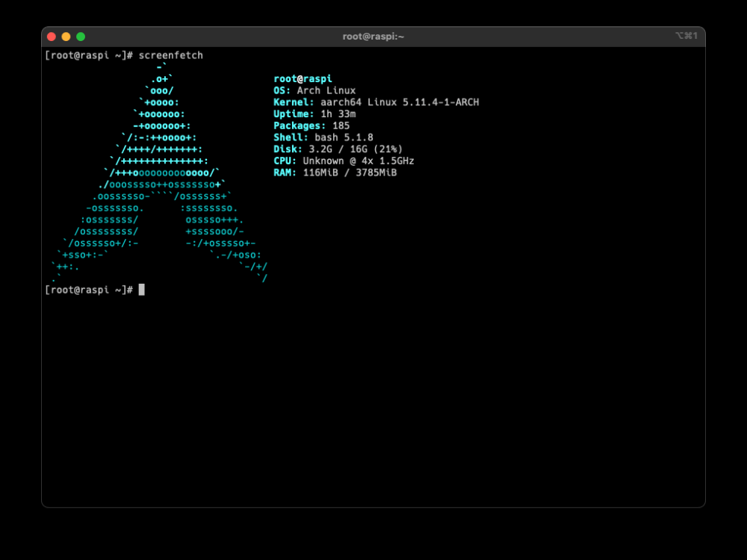Click the root@raspi:~ window title

pos(373,36)
